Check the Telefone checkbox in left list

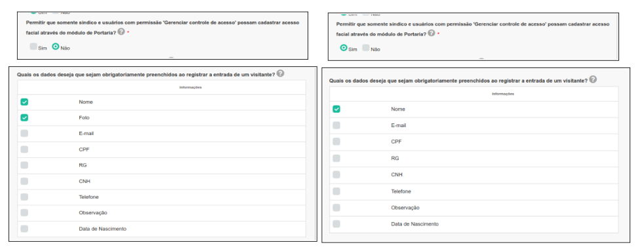(24, 197)
